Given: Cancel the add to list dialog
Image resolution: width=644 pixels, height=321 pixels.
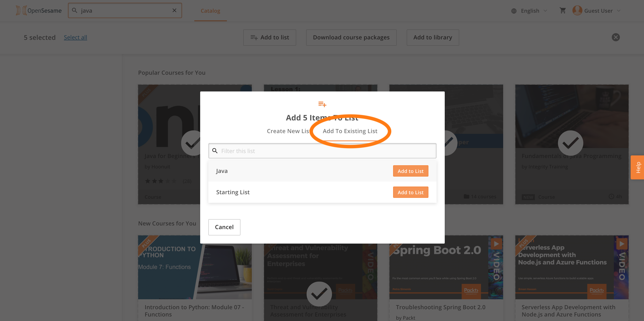Looking at the screenshot, I should [x=224, y=227].
